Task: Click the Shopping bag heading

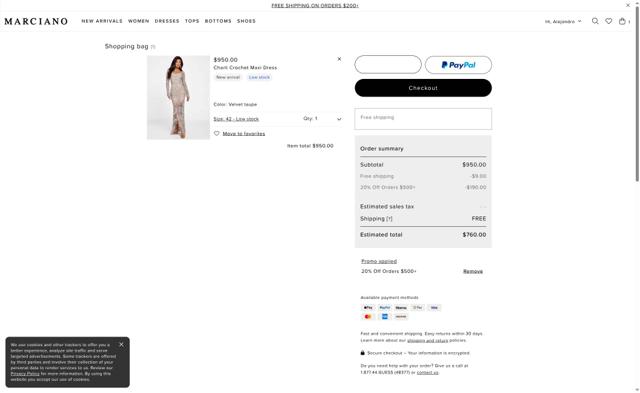Action: (x=127, y=46)
